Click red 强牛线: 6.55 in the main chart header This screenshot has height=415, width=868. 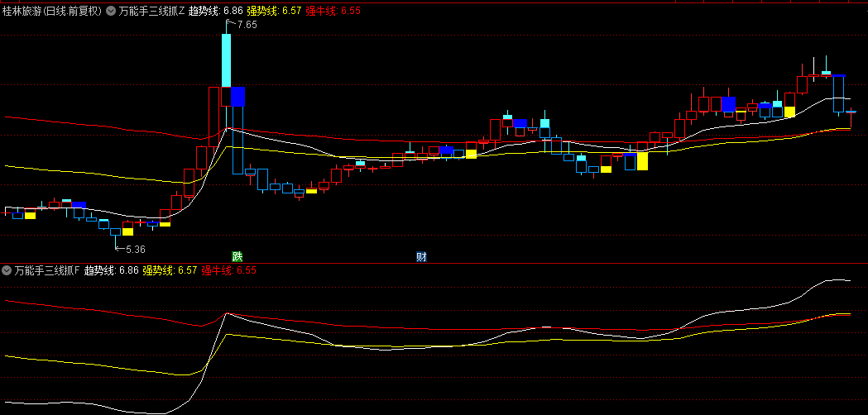pos(333,11)
